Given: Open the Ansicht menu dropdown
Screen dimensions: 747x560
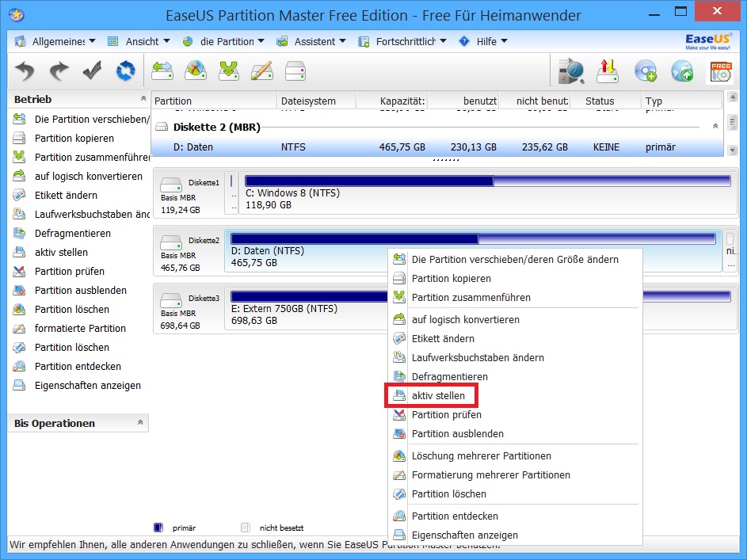Looking at the screenshot, I should pyautogui.click(x=139, y=42).
